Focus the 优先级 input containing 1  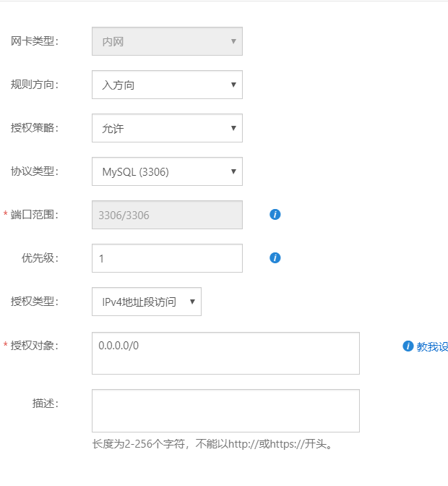167,258
